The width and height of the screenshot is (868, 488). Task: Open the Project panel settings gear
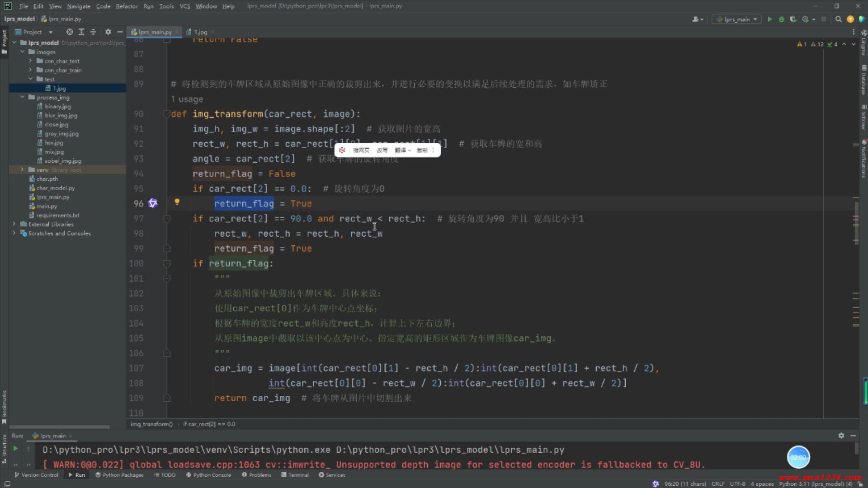click(108, 32)
